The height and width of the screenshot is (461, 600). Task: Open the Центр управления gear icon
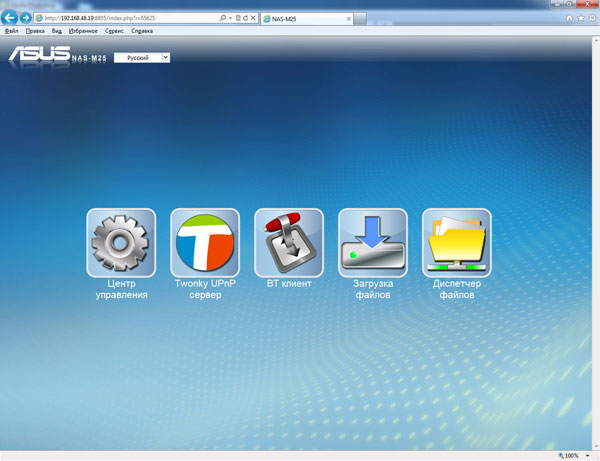coord(121,243)
